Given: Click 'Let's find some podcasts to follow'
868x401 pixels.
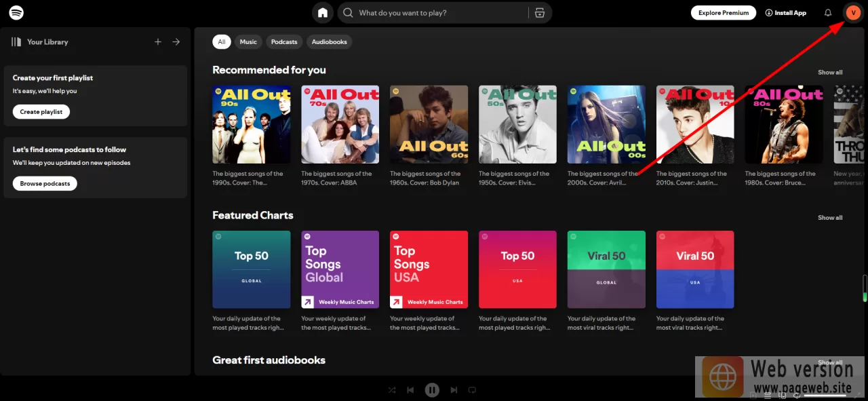Looking at the screenshot, I should 69,150.
